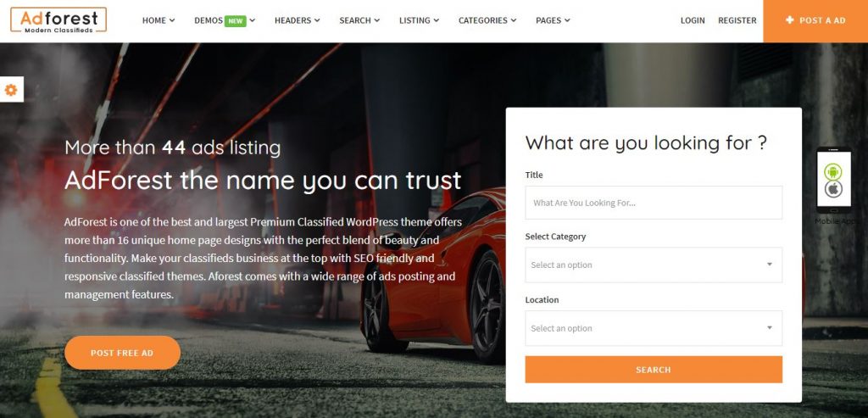Open the Listing menu
The width and height of the screenshot is (868, 418).
(x=419, y=20)
